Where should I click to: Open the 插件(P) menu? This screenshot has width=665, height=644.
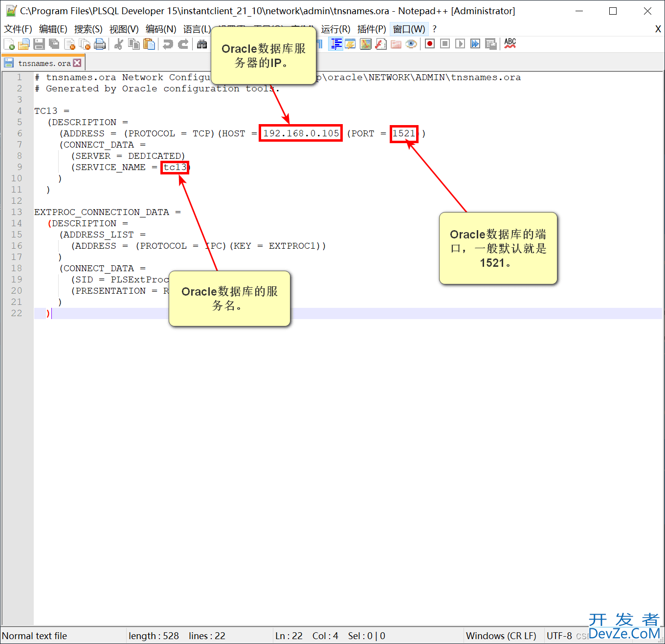tap(372, 29)
